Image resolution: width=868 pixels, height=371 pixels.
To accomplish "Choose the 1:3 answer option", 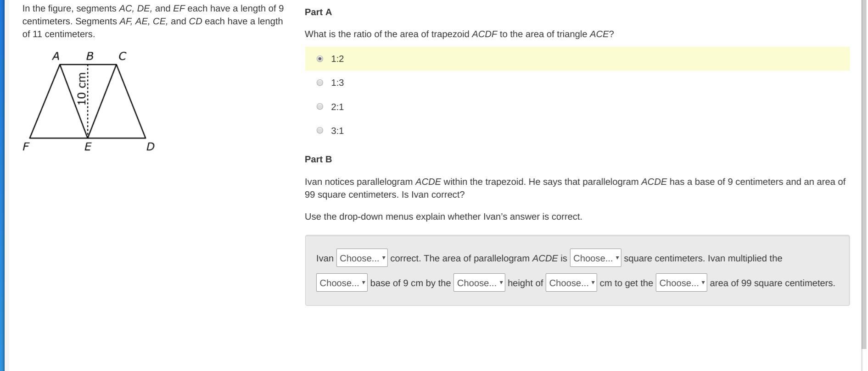I will pyautogui.click(x=320, y=83).
